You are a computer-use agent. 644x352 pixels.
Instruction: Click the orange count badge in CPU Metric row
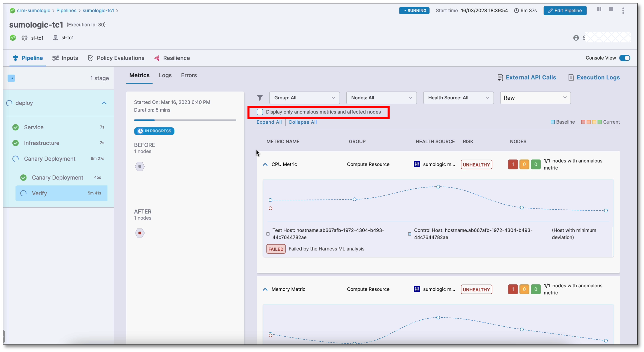point(524,164)
